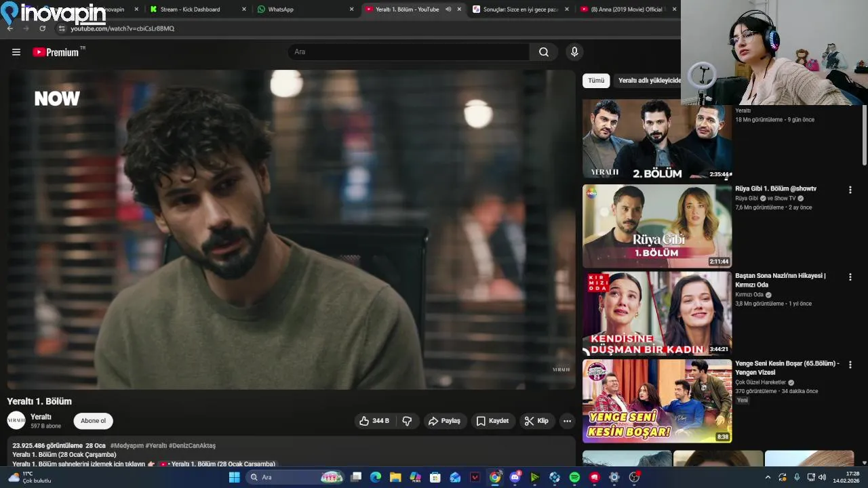Open options for Yenge Seni Kesin Boşar
This screenshot has height=488, width=868.
(x=850, y=365)
